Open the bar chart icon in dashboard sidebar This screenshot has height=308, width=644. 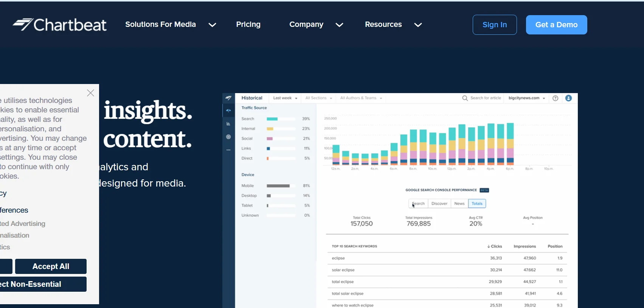coord(228,124)
